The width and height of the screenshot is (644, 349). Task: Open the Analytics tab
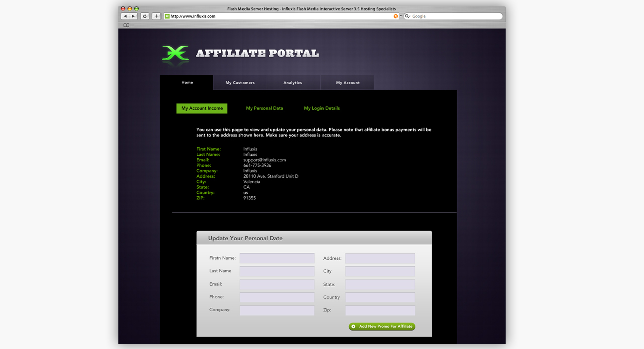pyautogui.click(x=293, y=82)
